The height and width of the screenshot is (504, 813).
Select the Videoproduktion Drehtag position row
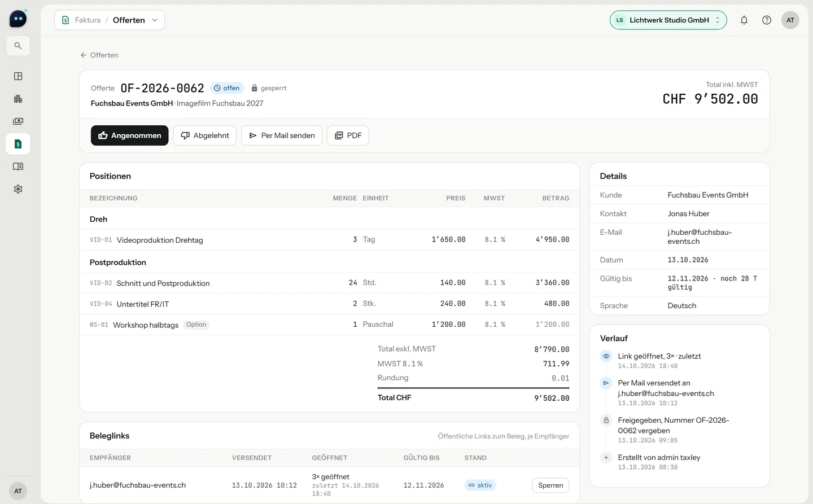(330, 240)
